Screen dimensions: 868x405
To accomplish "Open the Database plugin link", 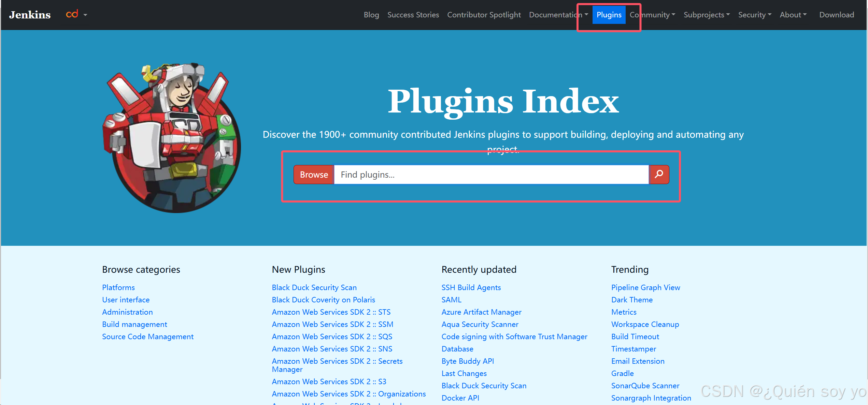I will [457, 349].
